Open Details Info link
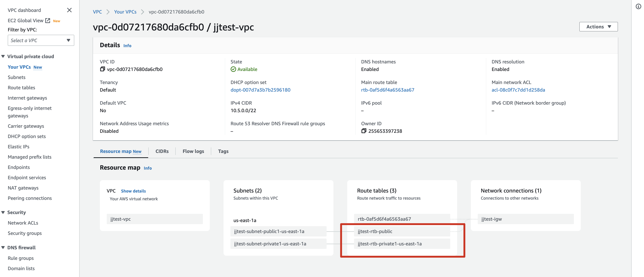 [x=127, y=46]
